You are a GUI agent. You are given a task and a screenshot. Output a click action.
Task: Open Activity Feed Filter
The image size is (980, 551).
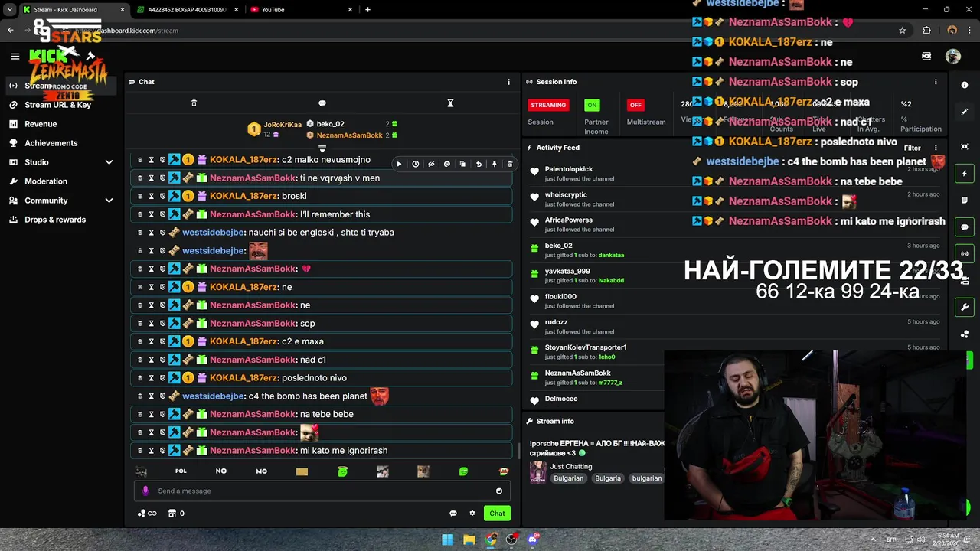pyautogui.click(x=912, y=148)
